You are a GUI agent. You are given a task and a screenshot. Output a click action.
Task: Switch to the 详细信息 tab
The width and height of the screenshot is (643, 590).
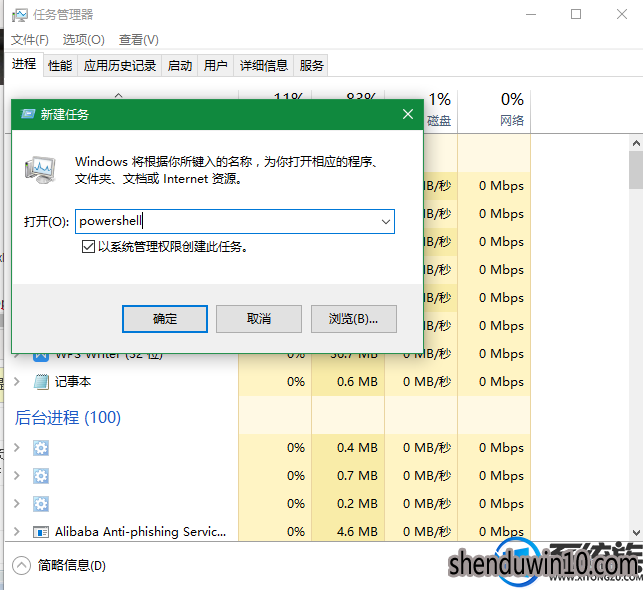pos(264,65)
